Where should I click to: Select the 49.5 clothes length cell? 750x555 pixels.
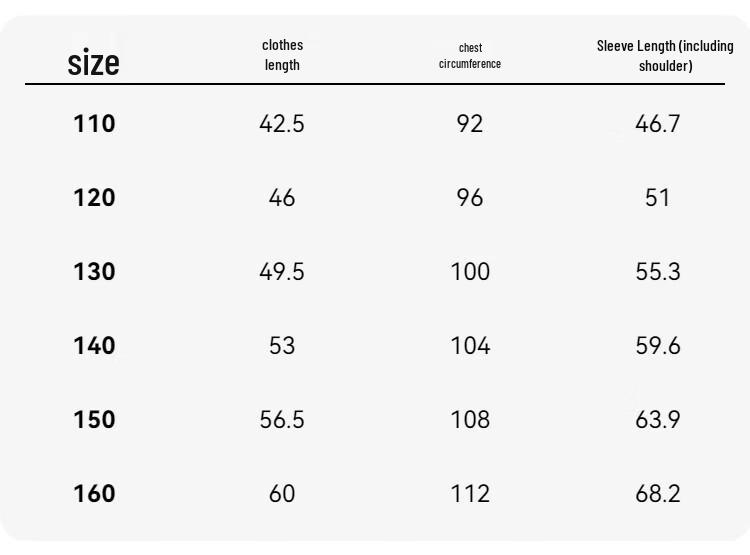[282, 271]
